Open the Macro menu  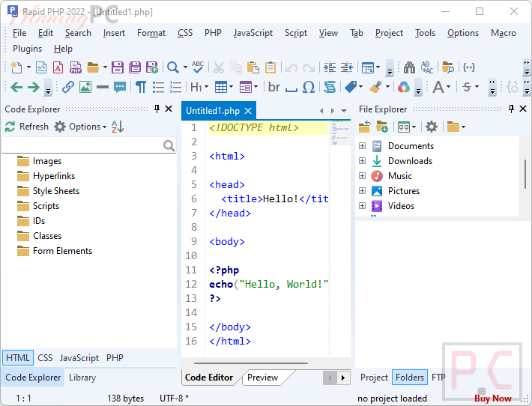click(x=504, y=33)
